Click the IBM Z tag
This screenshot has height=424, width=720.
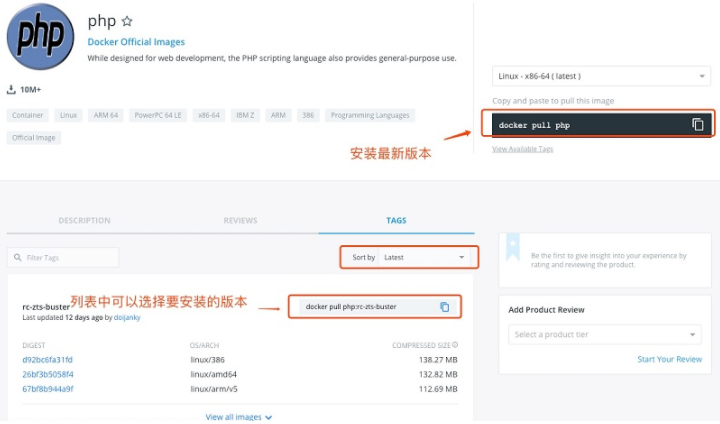[245, 115]
